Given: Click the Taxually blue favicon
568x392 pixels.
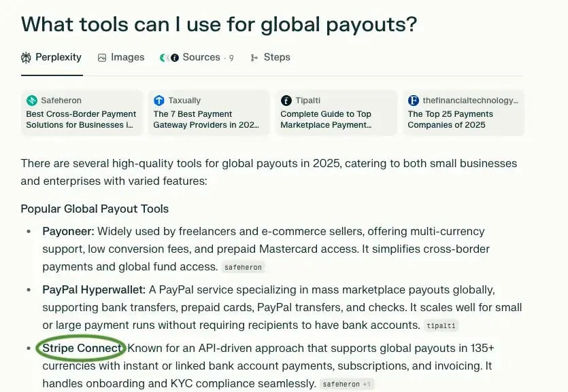Looking at the screenshot, I should point(159,101).
